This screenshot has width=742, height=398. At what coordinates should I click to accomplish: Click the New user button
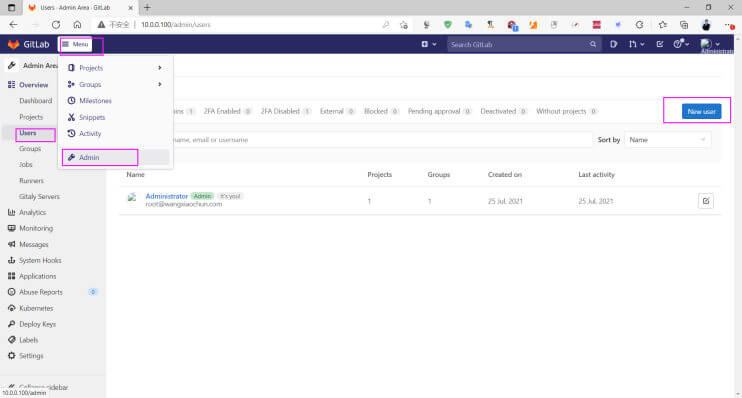click(x=701, y=112)
